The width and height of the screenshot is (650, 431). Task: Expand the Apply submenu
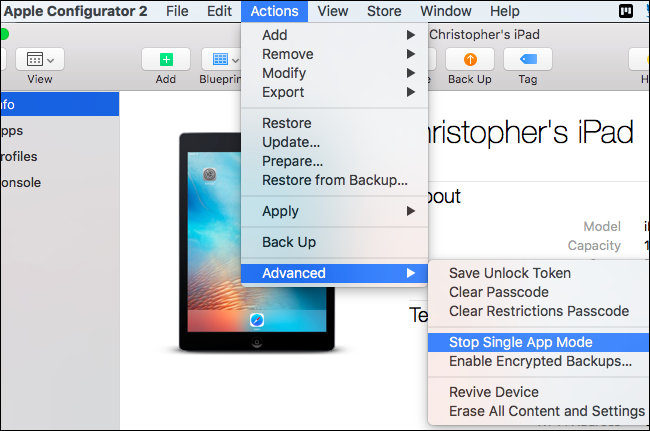(x=335, y=211)
